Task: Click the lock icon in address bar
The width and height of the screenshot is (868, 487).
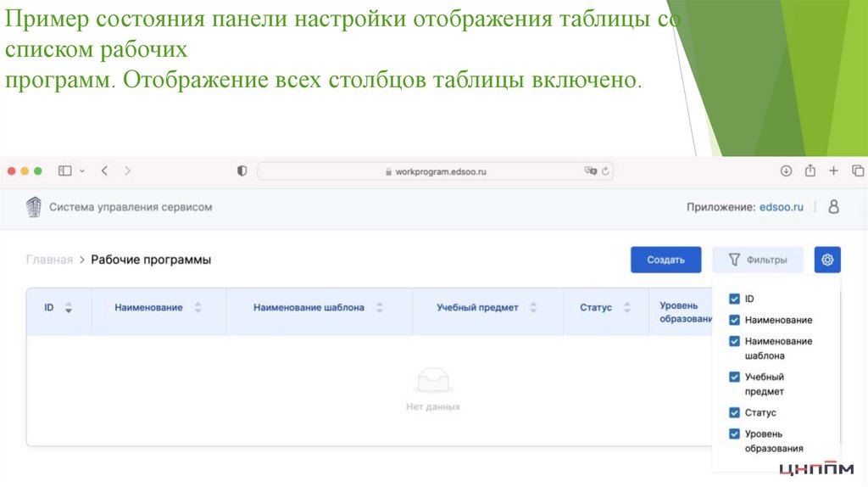Action: 388,171
